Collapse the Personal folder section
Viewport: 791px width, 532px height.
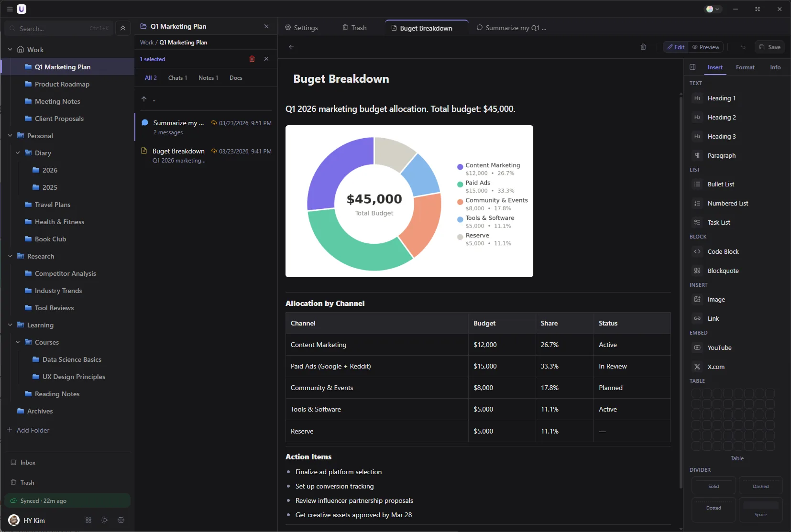(x=10, y=135)
